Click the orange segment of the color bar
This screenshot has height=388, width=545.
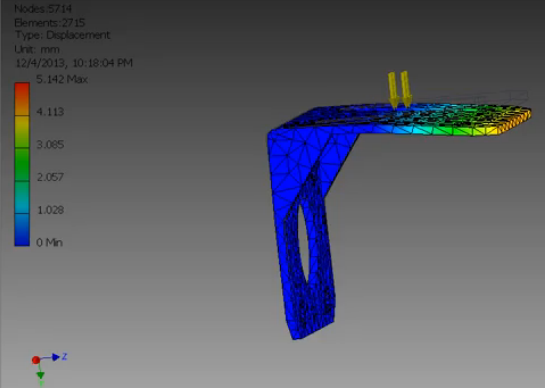pyautogui.click(x=22, y=107)
